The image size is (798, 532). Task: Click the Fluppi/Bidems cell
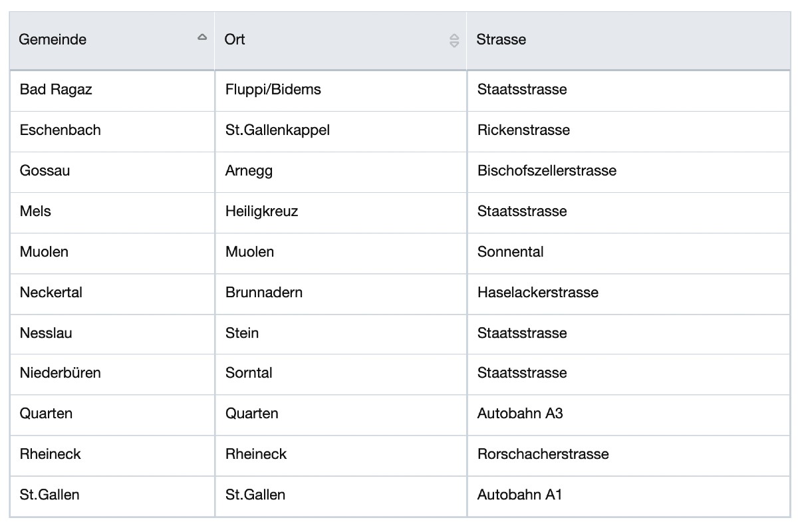point(273,90)
